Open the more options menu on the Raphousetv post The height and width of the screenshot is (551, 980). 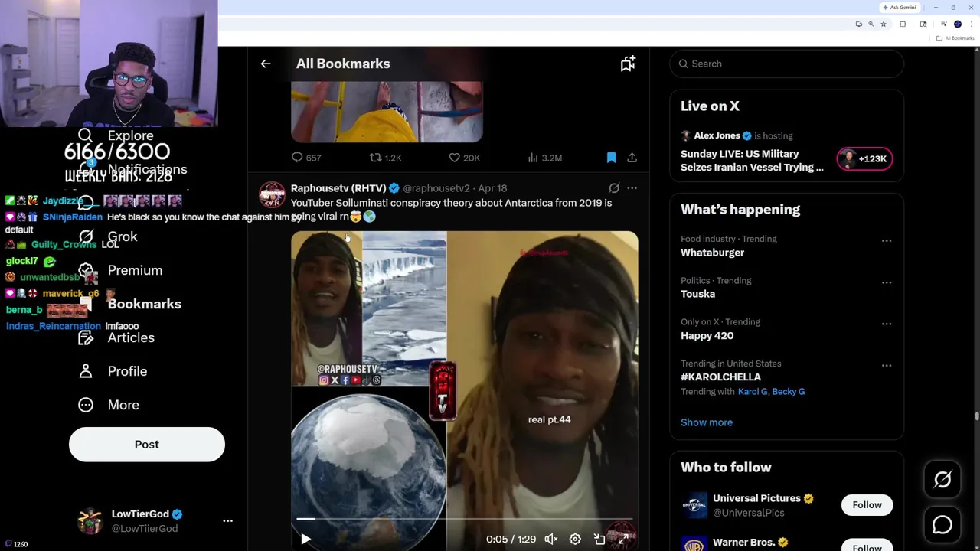click(632, 187)
